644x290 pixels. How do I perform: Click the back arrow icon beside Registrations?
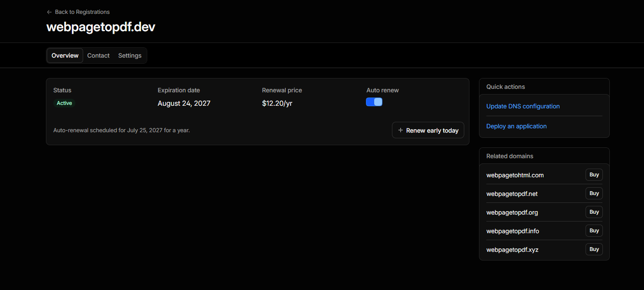tap(49, 12)
